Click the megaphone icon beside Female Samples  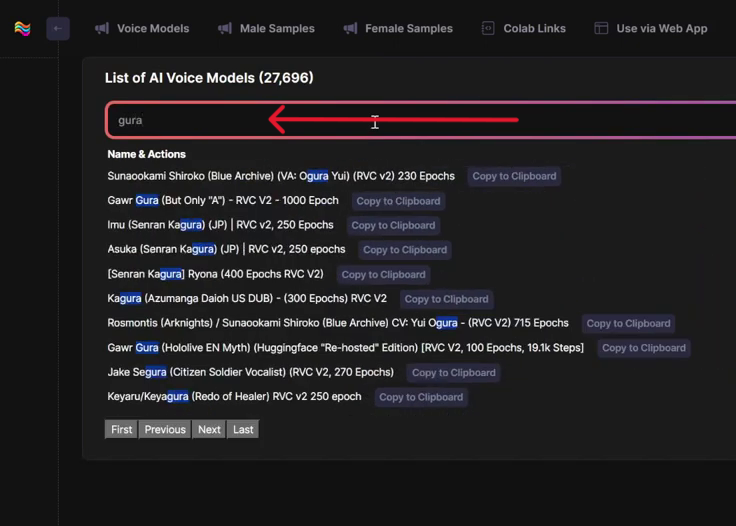coord(350,29)
